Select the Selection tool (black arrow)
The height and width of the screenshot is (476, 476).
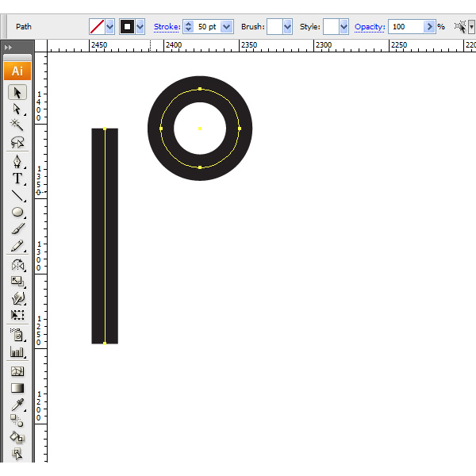pyautogui.click(x=17, y=93)
